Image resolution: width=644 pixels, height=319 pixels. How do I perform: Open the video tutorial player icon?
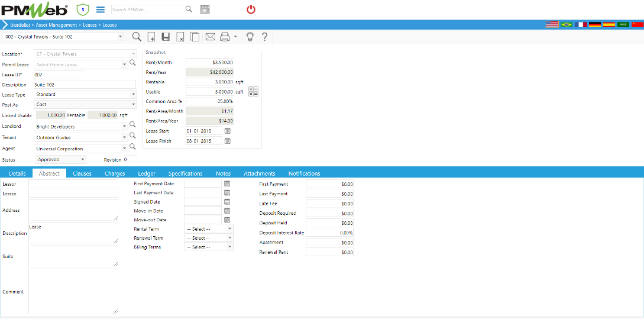click(205, 9)
